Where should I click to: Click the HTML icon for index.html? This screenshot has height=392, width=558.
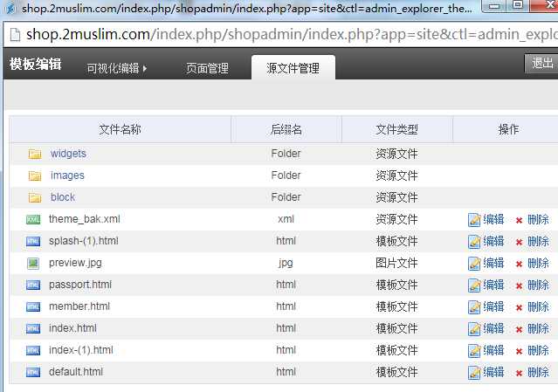[33, 328]
